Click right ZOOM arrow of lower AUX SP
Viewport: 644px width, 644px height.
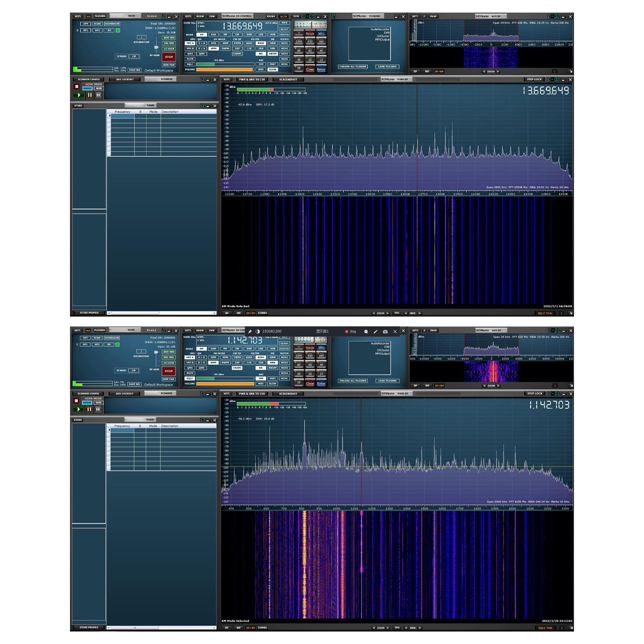pyautogui.click(x=498, y=386)
